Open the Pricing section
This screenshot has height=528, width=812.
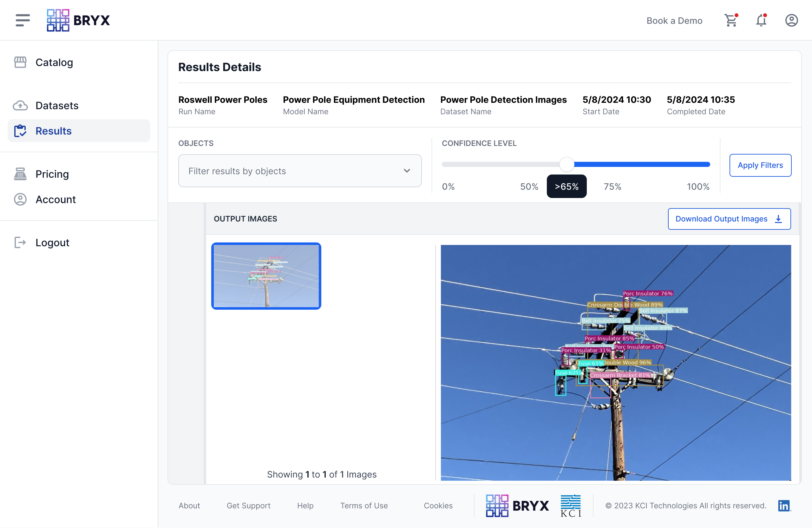pyautogui.click(x=51, y=174)
